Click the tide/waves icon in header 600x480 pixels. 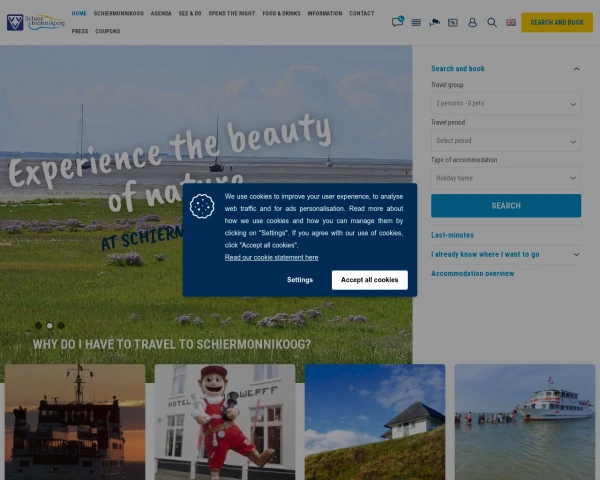pos(416,22)
